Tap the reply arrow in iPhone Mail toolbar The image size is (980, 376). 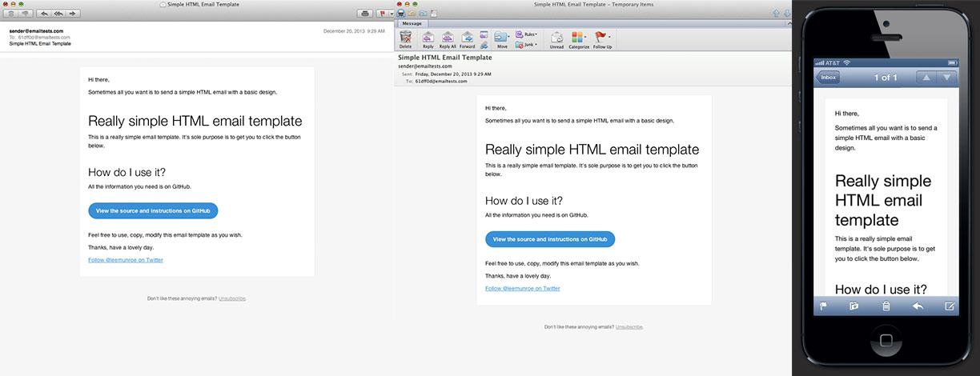[918, 306]
